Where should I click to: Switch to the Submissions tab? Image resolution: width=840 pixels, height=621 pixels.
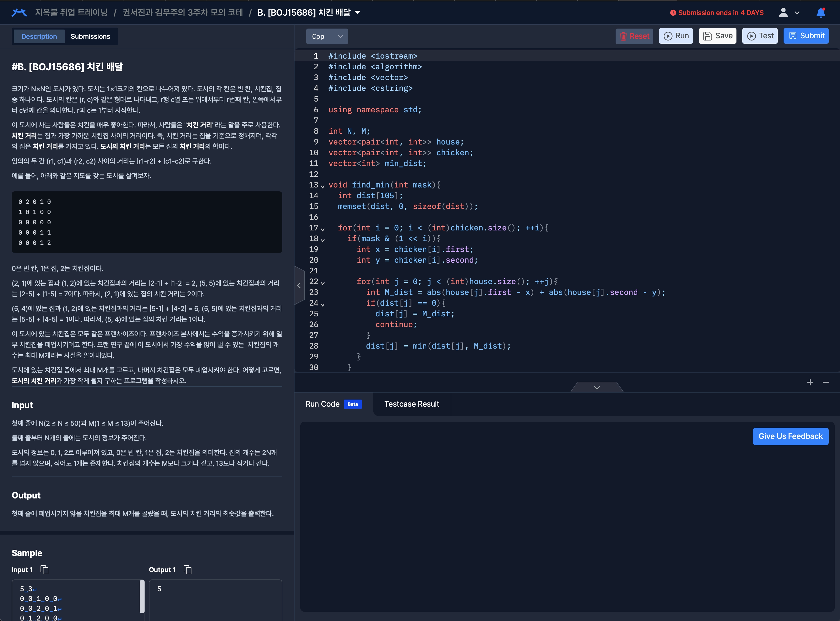pos(90,36)
